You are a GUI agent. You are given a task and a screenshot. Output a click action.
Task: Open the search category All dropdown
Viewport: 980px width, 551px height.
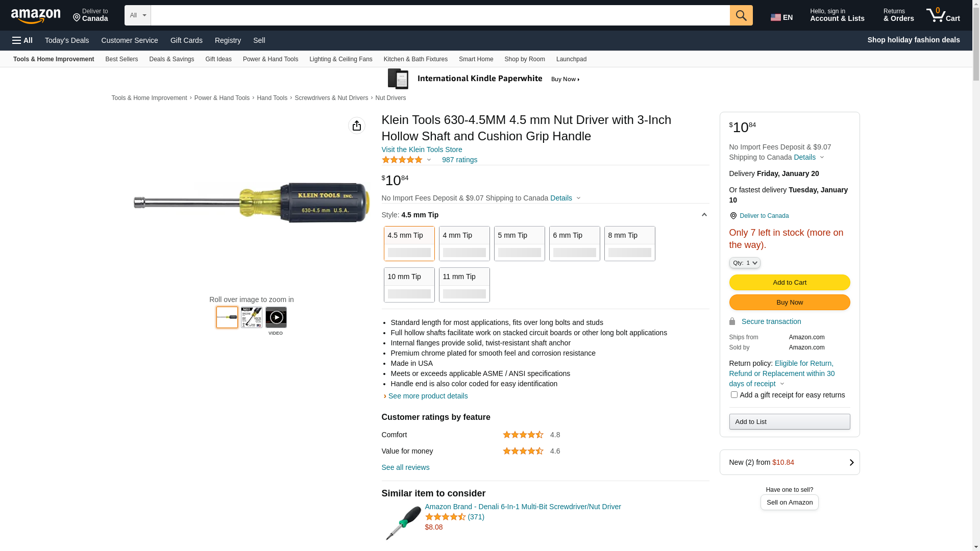click(137, 15)
